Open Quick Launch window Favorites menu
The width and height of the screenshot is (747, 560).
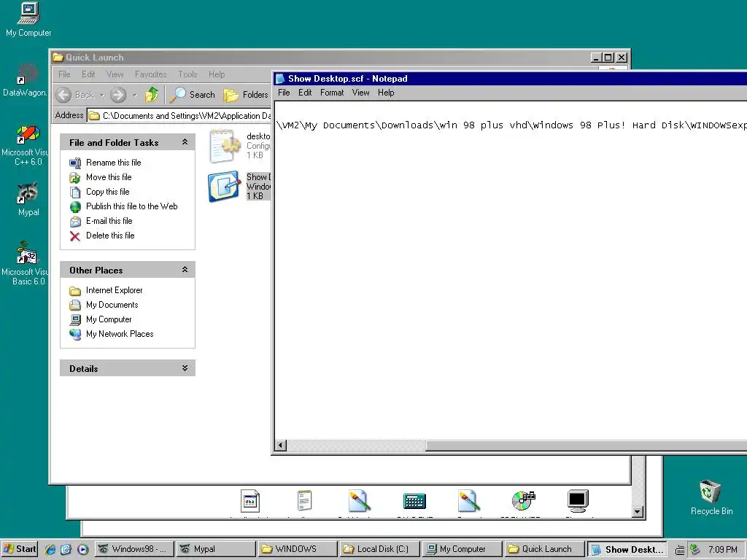[x=150, y=74]
